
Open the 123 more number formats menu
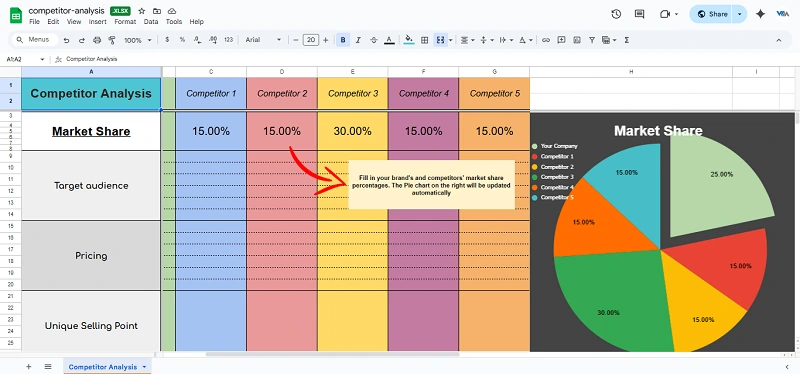pyautogui.click(x=229, y=40)
